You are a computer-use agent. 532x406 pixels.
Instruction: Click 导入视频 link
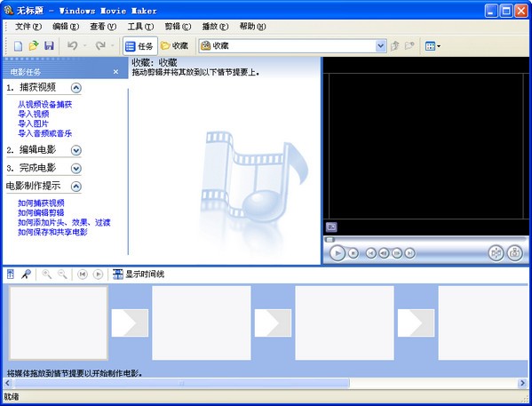(34, 114)
